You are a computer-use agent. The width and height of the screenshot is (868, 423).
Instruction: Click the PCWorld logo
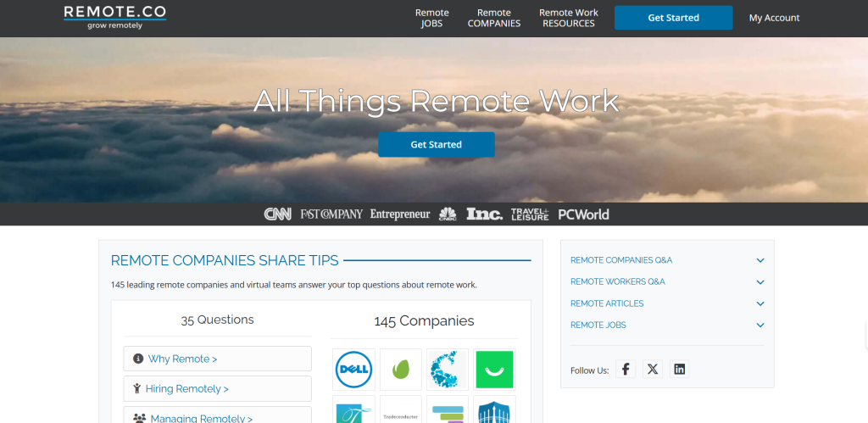[583, 214]
